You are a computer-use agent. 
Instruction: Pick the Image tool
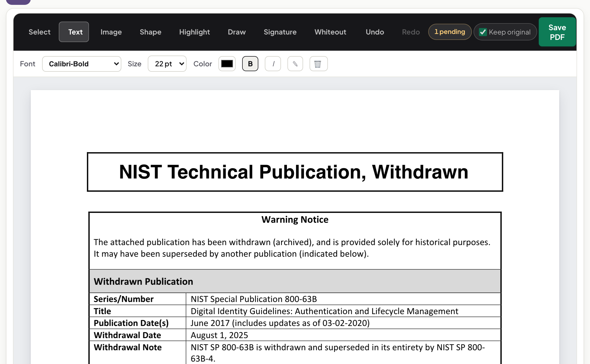pyautogui.click(x=111, y=32)
